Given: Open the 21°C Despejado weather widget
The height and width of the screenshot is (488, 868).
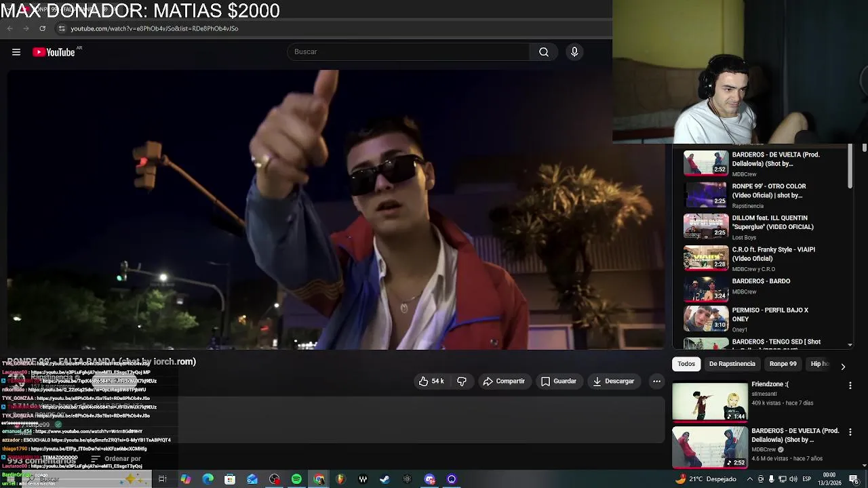Looking at the screenshot, I should click(705, 479).
